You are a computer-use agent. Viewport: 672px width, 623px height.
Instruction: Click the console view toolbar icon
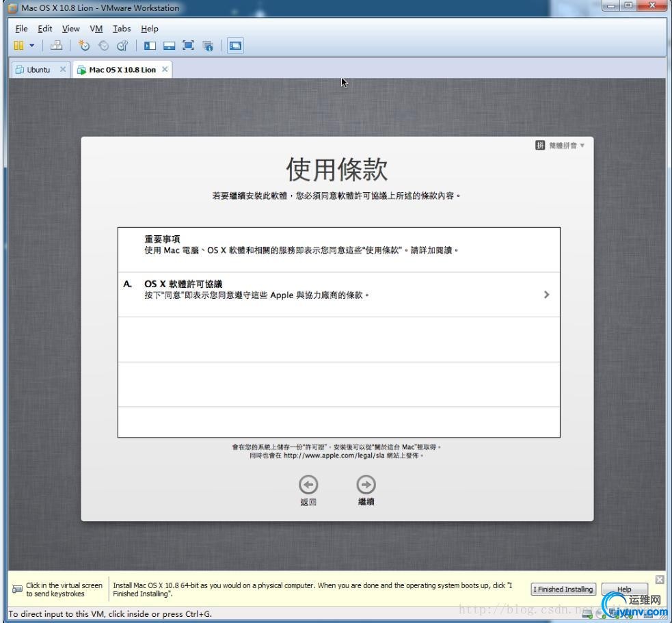click(235, 45)
